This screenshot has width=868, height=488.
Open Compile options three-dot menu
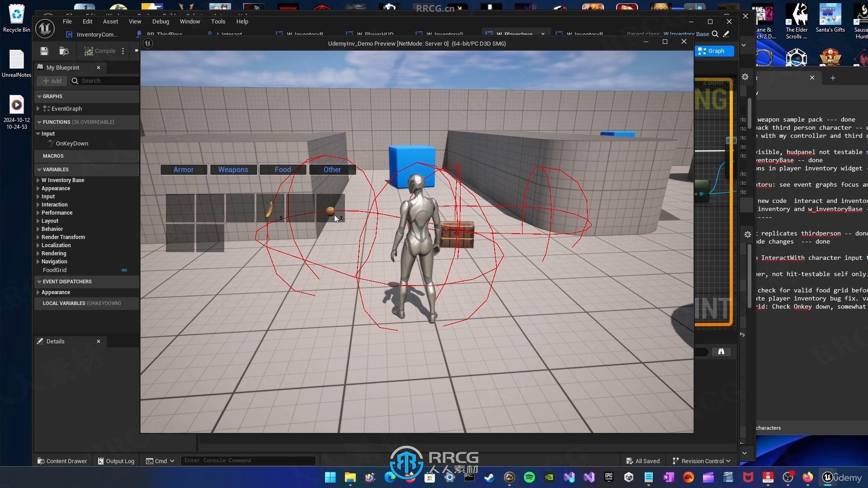tap(123, 51)
